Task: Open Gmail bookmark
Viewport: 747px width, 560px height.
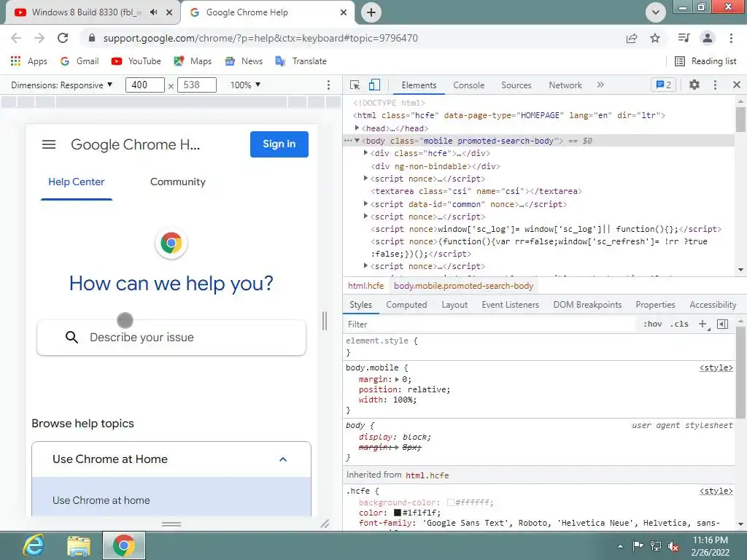Action: [x=80, y=61]
